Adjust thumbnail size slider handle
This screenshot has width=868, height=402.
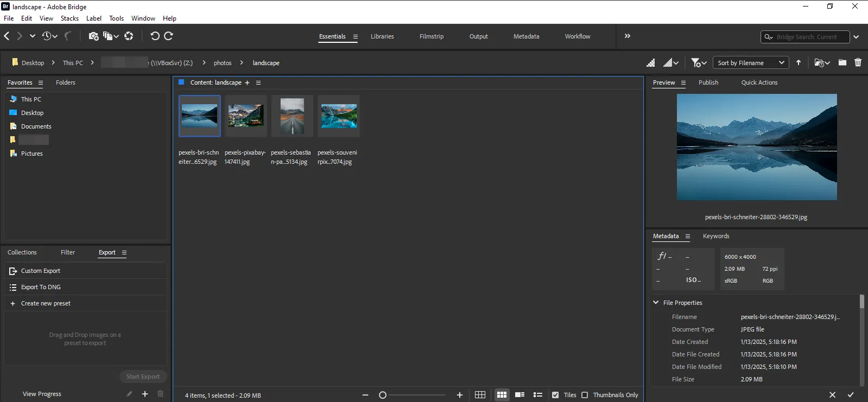tap(383, 395)
